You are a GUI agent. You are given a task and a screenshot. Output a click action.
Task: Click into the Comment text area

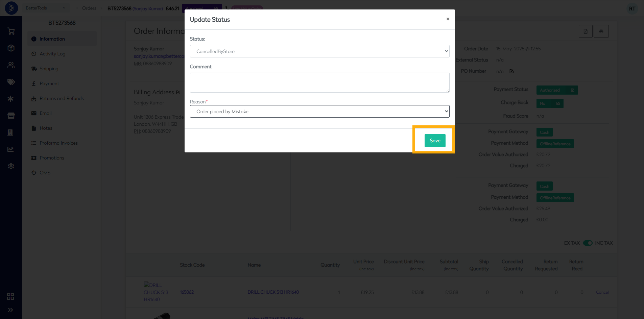[x=319, y=82]
